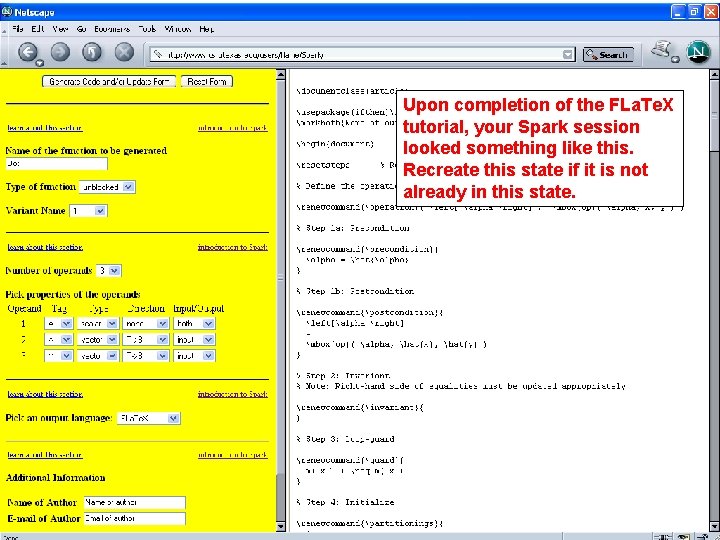Open operand 2 Type dropdown
The height and width of the screenshot is (540, 720).
tap(98, 339)
